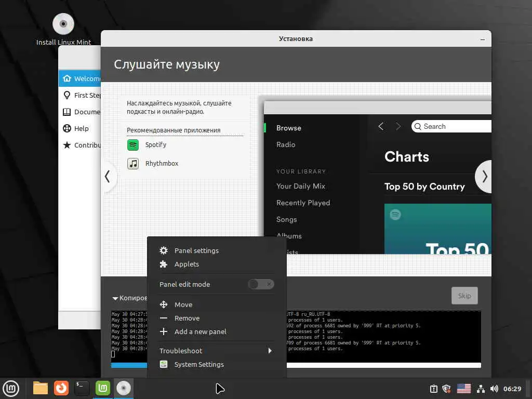Screen dimensions: 532x399
Task: Click the plus icon for Add a new panel
Action: 164,331
